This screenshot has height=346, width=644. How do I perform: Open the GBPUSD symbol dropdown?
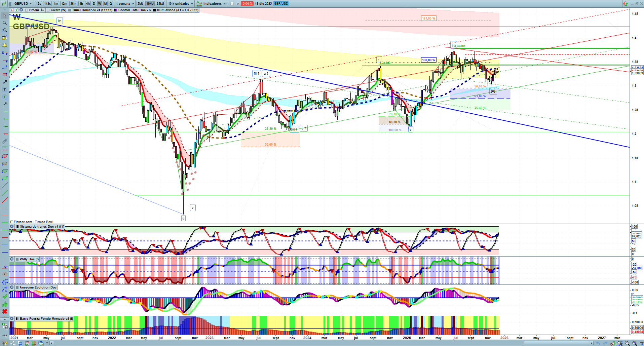click(23, 4)
